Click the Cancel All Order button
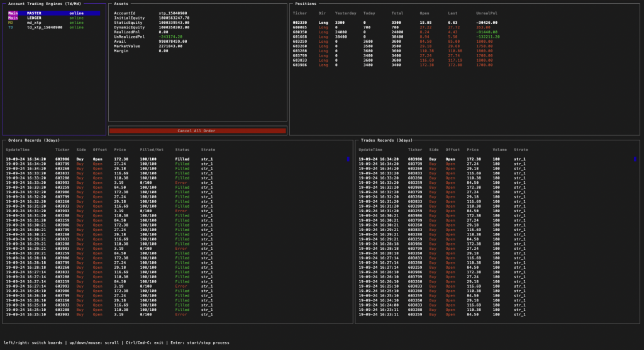The width and height of the screenshot is (644, 350). (x=197, y=131)
